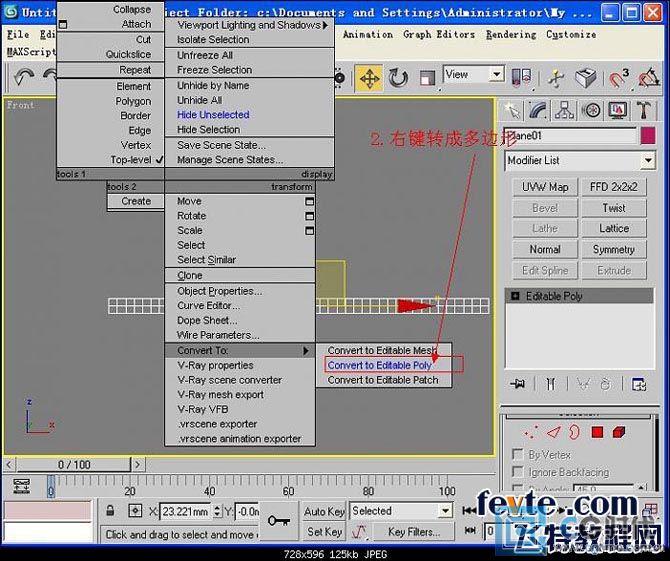Open the Key Filters button

(x=414, y=532)
